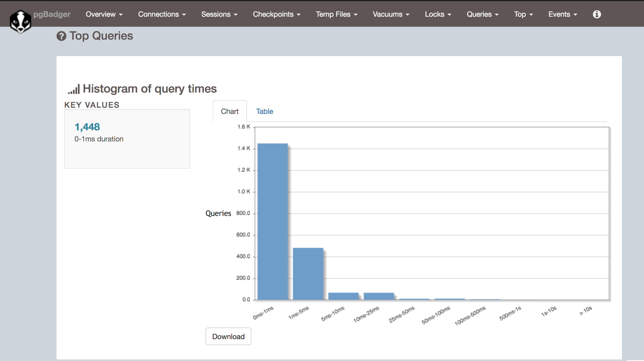
Task: Click the Download button
Action: tap(228, 336)
